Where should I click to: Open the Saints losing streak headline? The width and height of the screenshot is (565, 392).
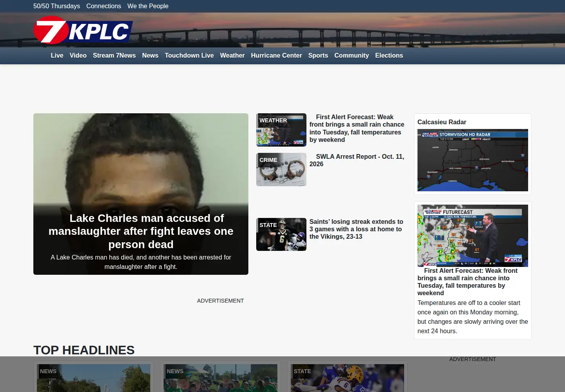pyautogui.click(x=356, y=229)
